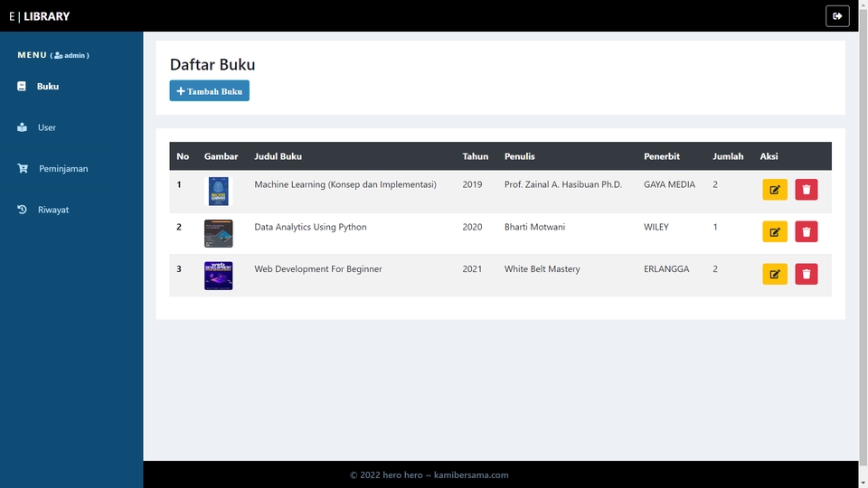868x488 pixels.
Task: Click the Penerbit column header
Action: (662, 156)
